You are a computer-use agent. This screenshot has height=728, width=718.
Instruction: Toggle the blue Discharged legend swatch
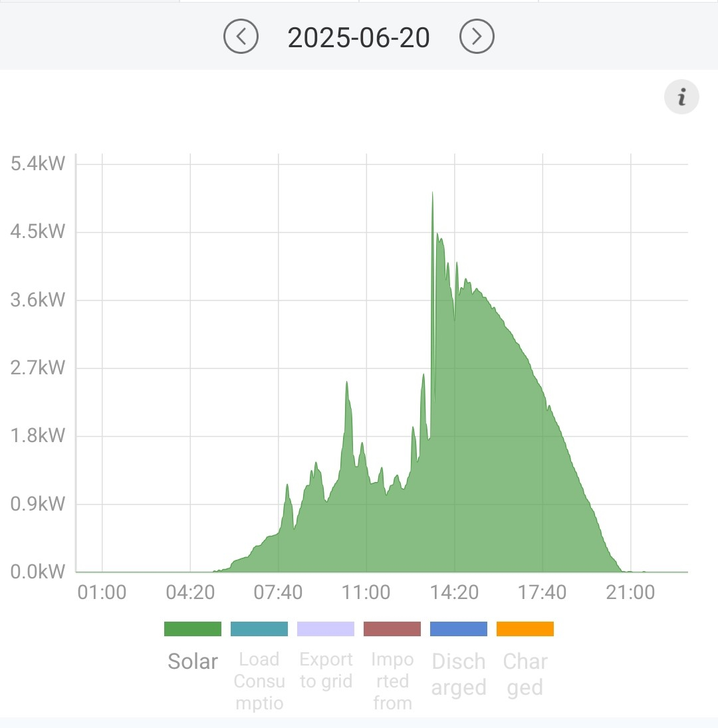[459, 629]
